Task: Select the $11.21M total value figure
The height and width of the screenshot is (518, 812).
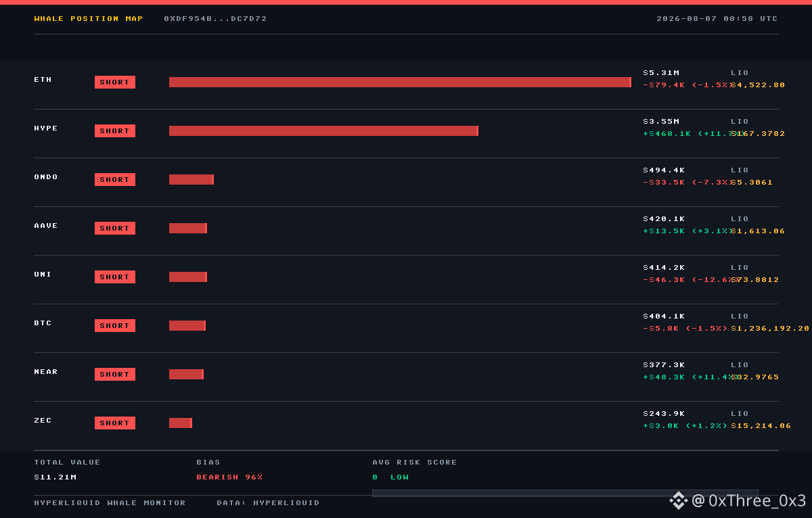Action: (55, 477)
